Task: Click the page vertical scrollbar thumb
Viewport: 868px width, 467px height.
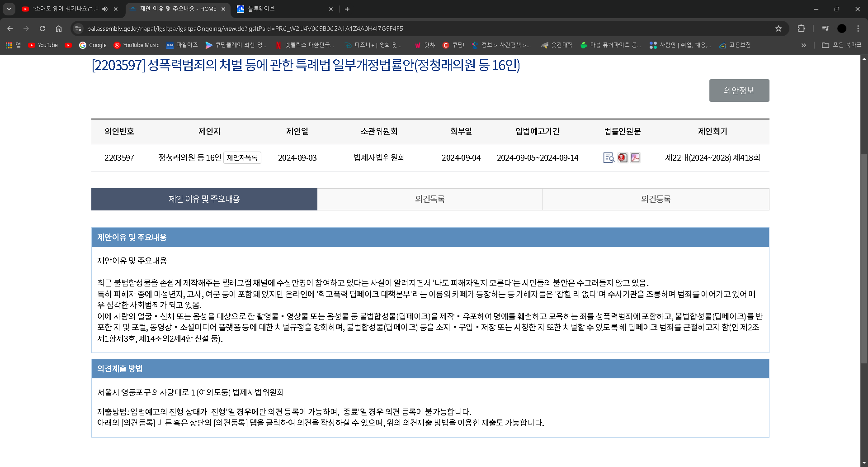Action: [x=864, y=258]
